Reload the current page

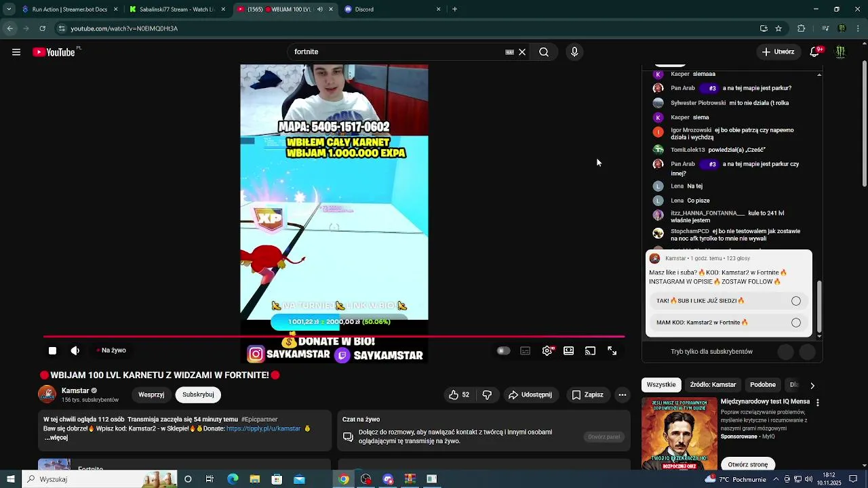pyautogui.click(x=42, y=28)
